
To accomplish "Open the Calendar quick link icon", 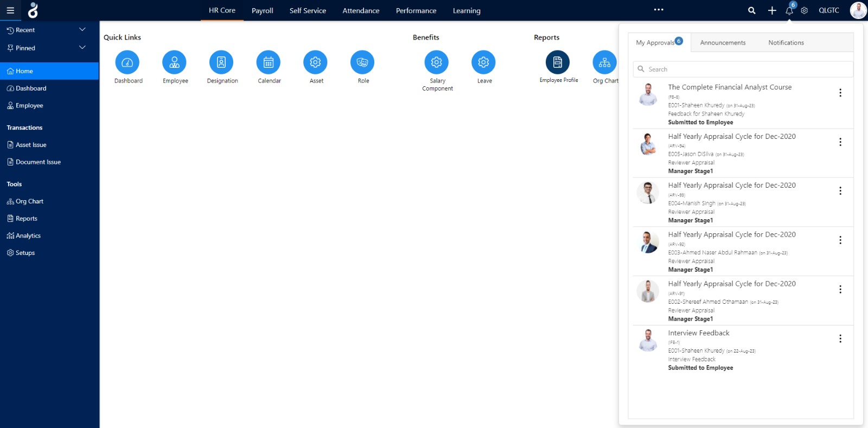I will (x=269, y=62).
